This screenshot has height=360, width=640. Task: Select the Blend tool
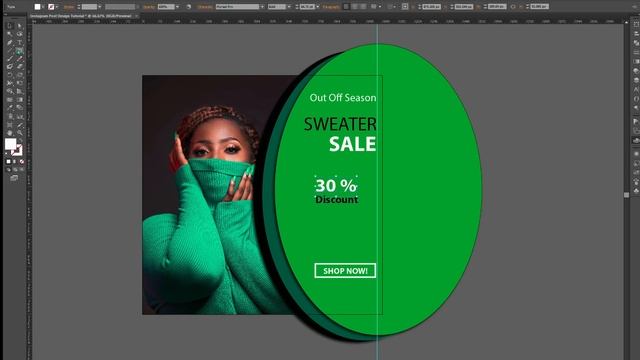[x=20, y=108]
